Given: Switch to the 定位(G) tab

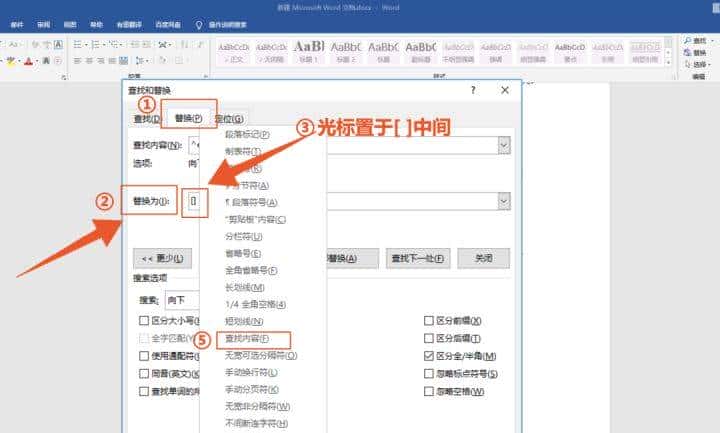Looking at the screenshot, I should pos(229,119).
